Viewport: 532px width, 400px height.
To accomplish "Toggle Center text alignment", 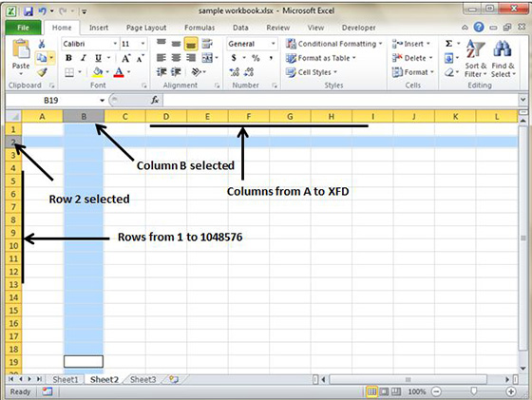I will pos(176,58).
